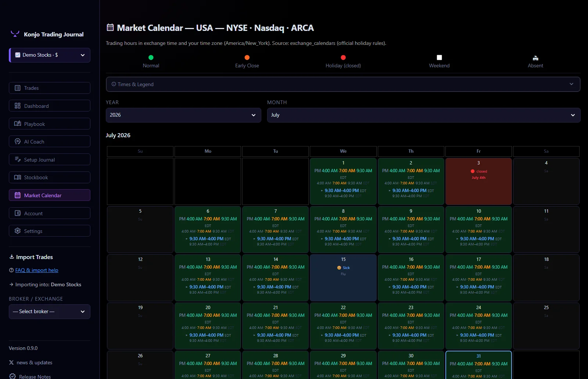Click the Setup Journal pencil-list icon
Image resolution: width=588 pixels, height=379 pixels.
click(18, 159)
